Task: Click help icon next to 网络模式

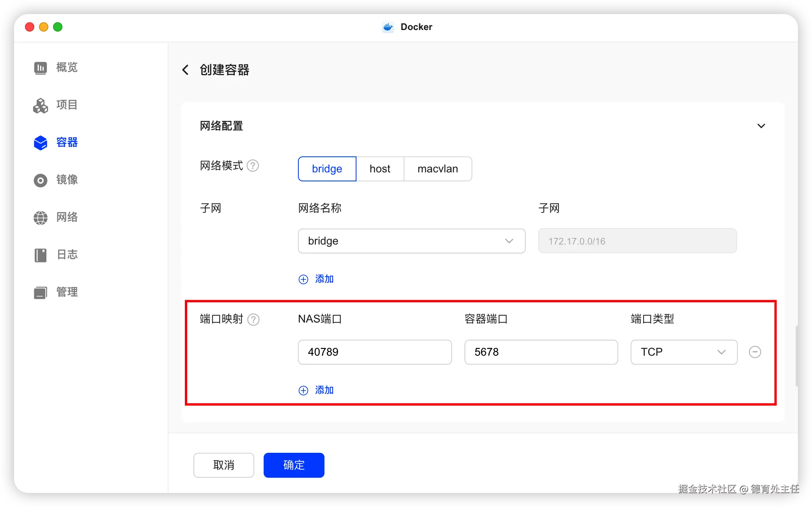Action: [253, 166]
